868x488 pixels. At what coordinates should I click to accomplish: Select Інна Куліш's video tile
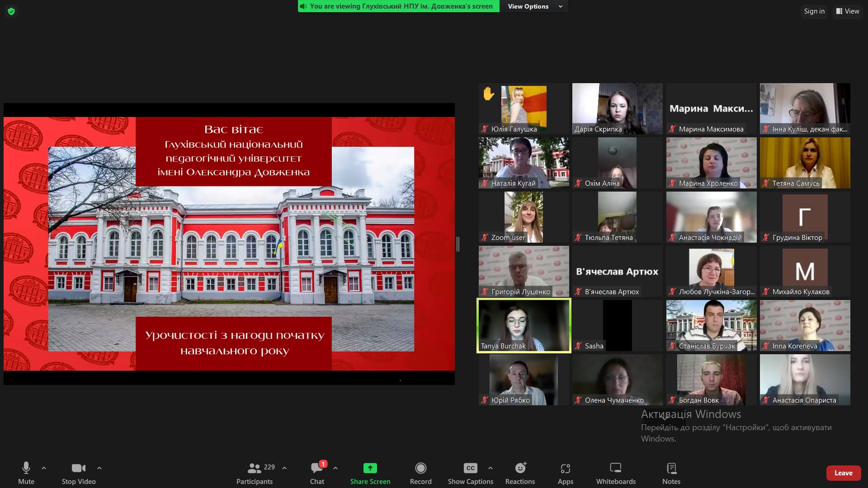pyautogui.click(x=805, y=108)
